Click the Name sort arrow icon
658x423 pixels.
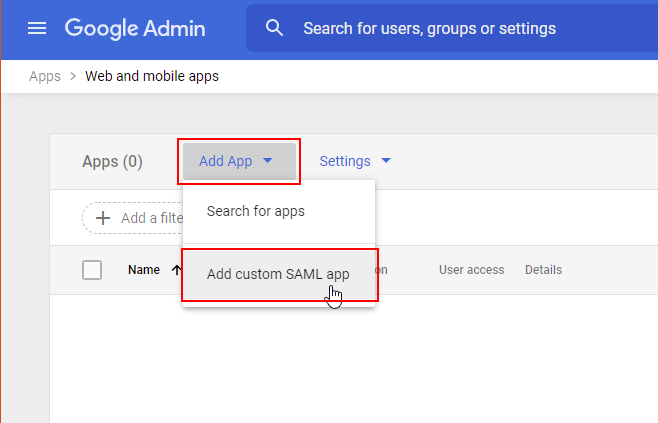pos(177,270)
